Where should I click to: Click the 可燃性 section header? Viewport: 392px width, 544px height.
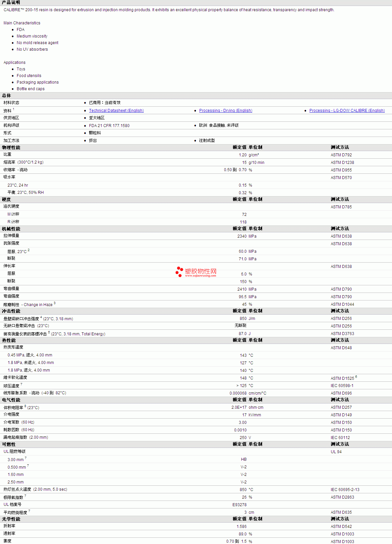tap(9, 444)
